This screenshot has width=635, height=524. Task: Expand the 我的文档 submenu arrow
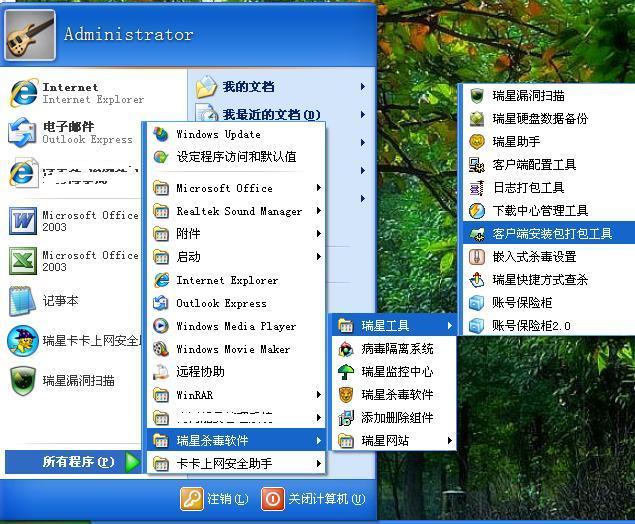coord(363,87)
